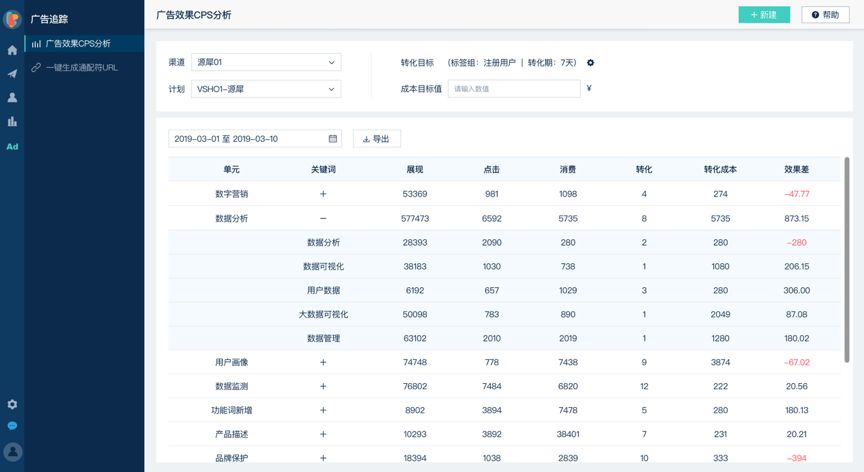This screenshot has width=864, height=472.
Task: Click the 成本目标值 input field
Action: tap(513, 89)
